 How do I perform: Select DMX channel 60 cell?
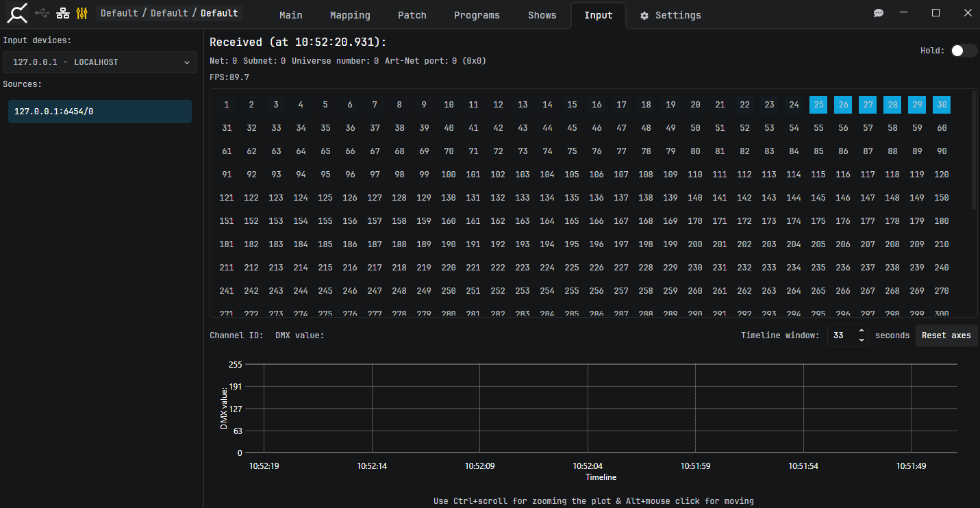click(942, 128)
